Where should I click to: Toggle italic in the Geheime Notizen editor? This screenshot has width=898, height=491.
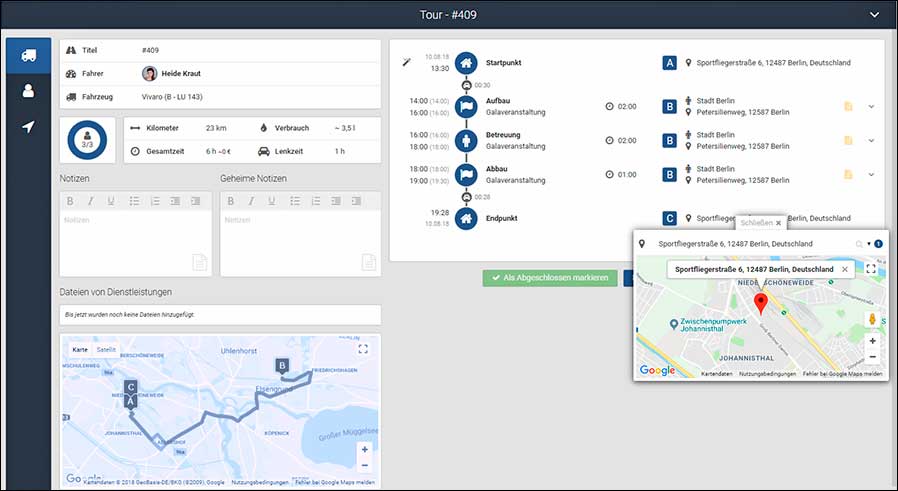coord(250,201)
